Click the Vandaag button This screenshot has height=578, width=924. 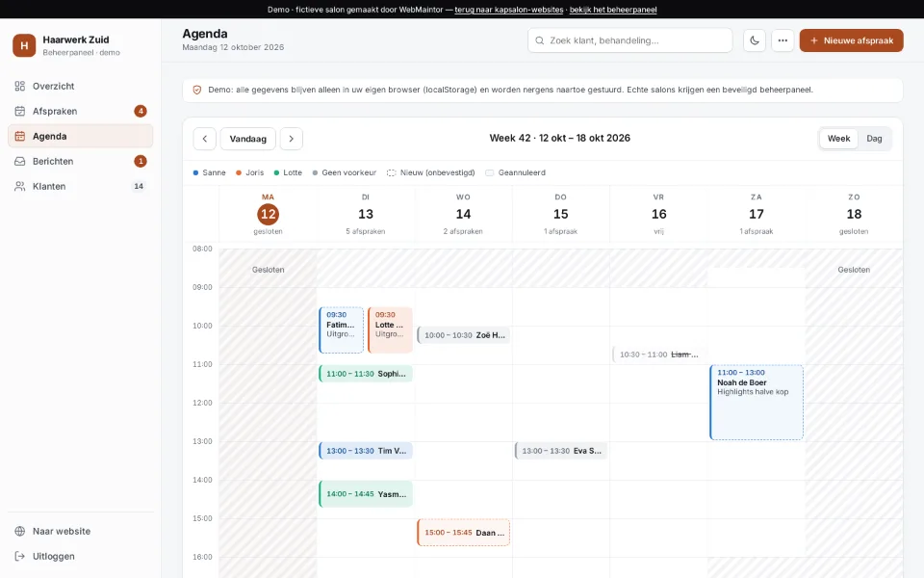pos(248,139)
